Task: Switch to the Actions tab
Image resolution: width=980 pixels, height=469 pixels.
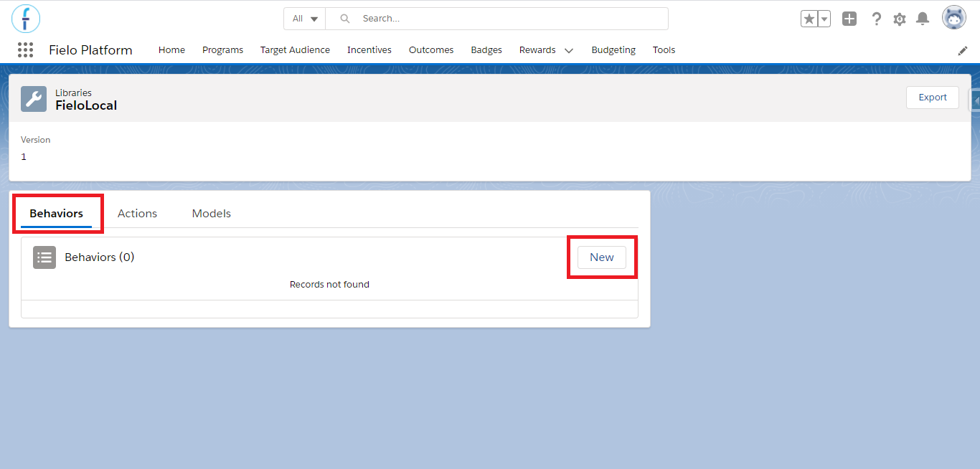Action: pos(137,214)
